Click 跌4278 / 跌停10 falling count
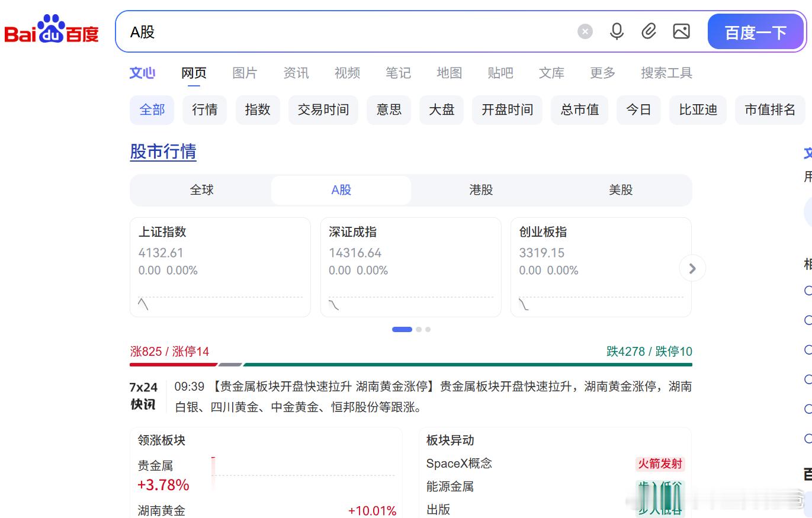The width and height of the screenshot is (812, 518). 649,352
